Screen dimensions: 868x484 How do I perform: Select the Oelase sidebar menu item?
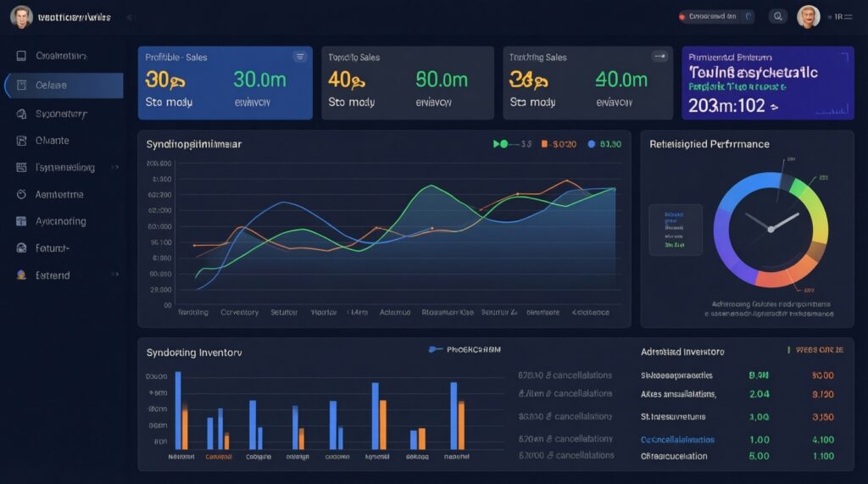(x=64, y=86)
